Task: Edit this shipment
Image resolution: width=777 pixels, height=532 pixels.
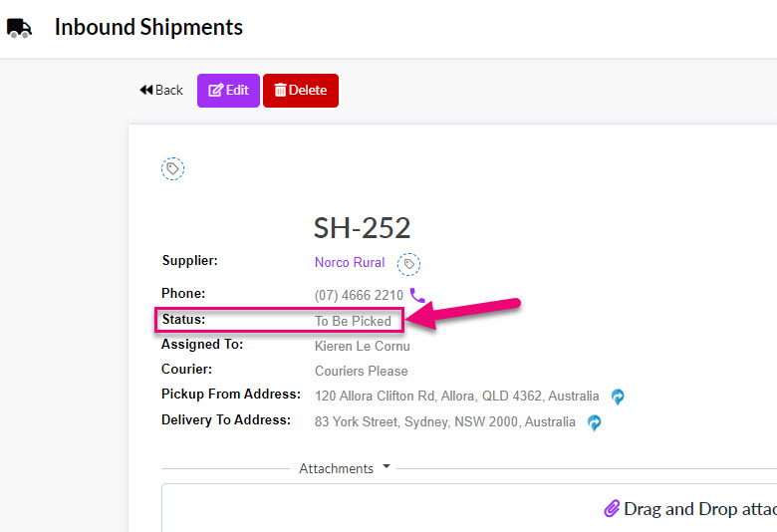Action: coord(228,91)
